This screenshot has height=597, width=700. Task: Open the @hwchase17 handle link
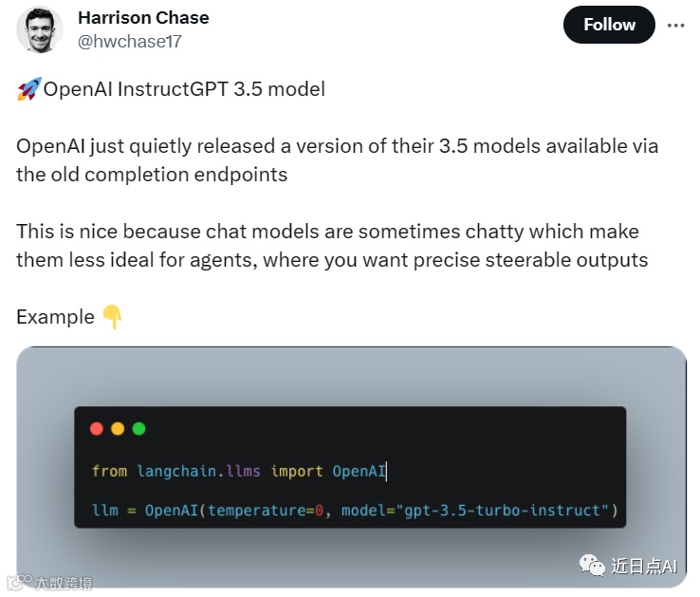coord(130,42)
